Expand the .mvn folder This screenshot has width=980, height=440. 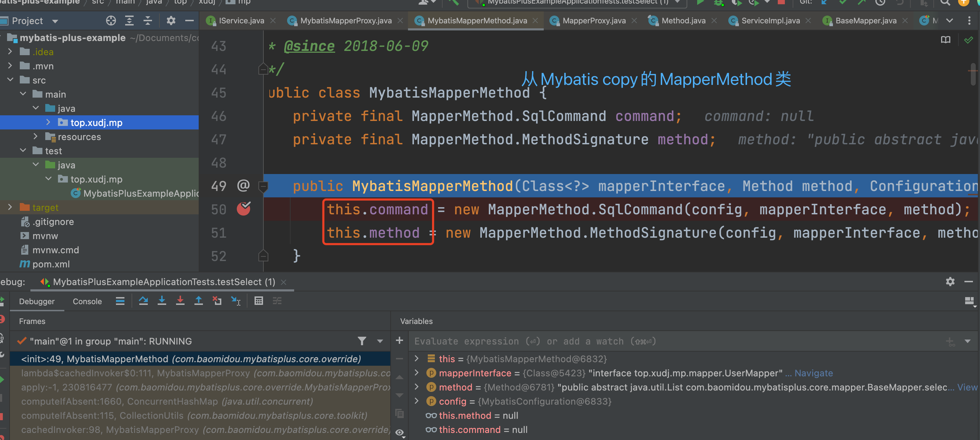[10, 66]
